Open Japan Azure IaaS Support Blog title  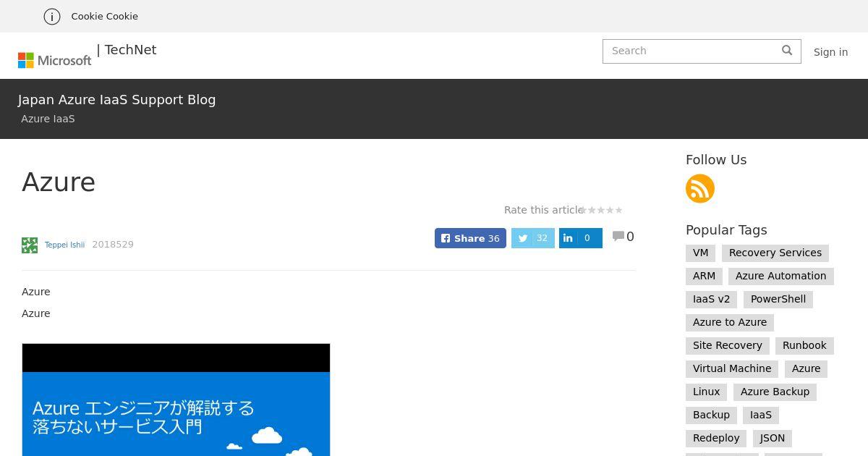coord(117,100)
